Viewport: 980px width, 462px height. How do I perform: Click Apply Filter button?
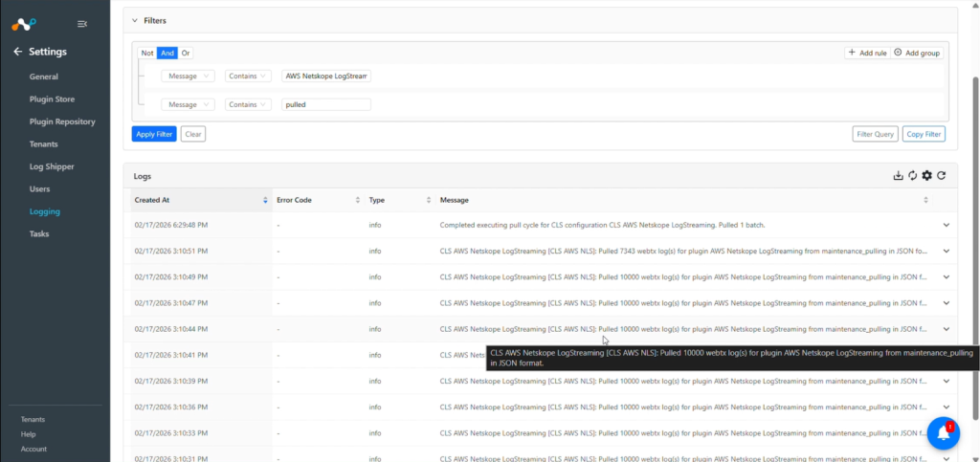154,134
